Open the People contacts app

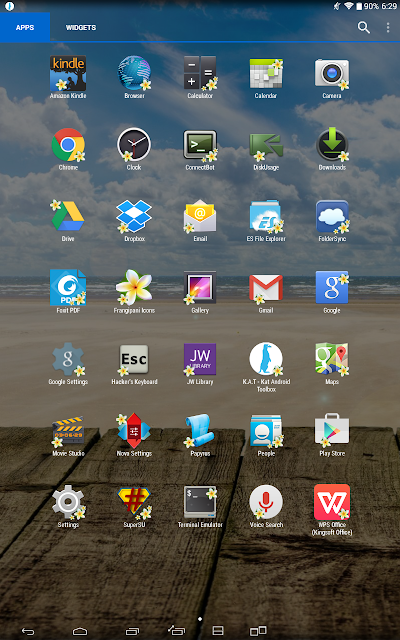[x=266, y=431]
